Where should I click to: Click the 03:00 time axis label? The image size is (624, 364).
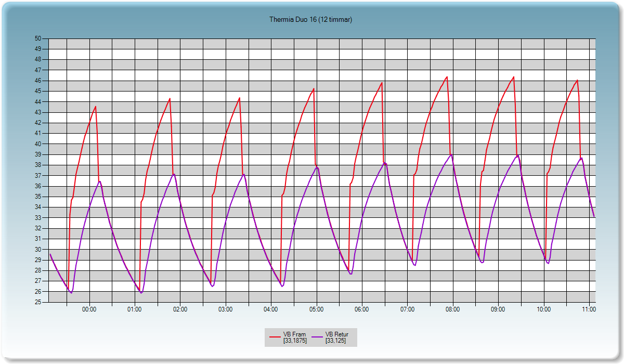click(x=226, y=309)
